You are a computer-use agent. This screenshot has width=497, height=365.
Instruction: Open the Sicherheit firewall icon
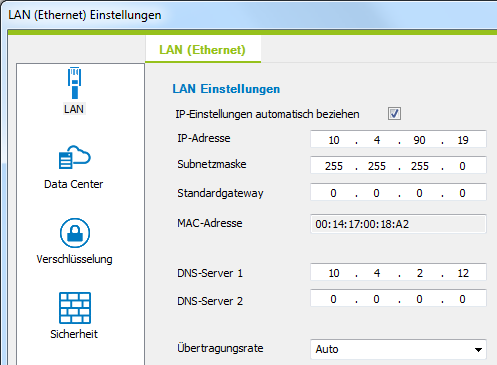[75, 308]
